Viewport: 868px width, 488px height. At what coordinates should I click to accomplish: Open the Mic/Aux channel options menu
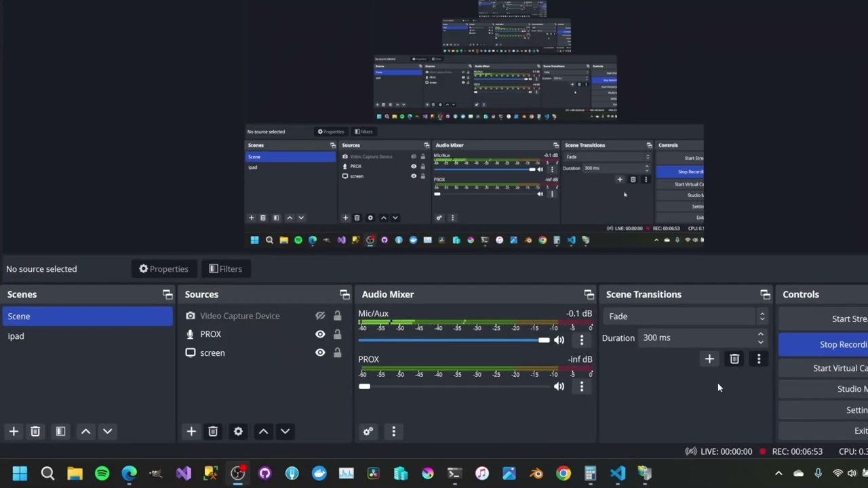pyautogui.click(x=581, y=340)
